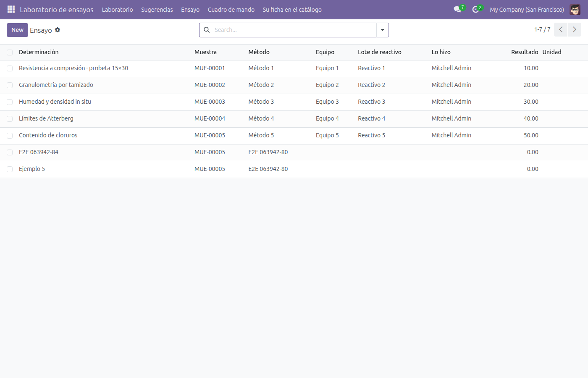Sort by the Resultado column header

tap(525, 52)
